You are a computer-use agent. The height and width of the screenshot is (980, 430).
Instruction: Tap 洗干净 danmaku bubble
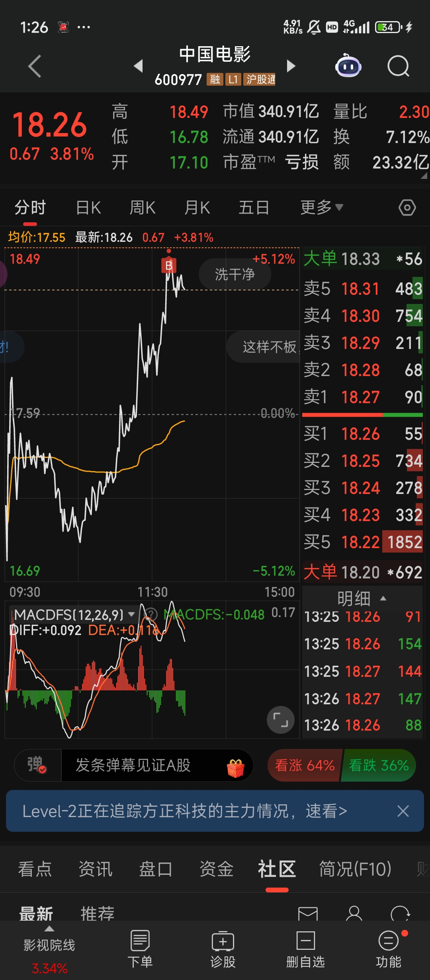[235, 274]
